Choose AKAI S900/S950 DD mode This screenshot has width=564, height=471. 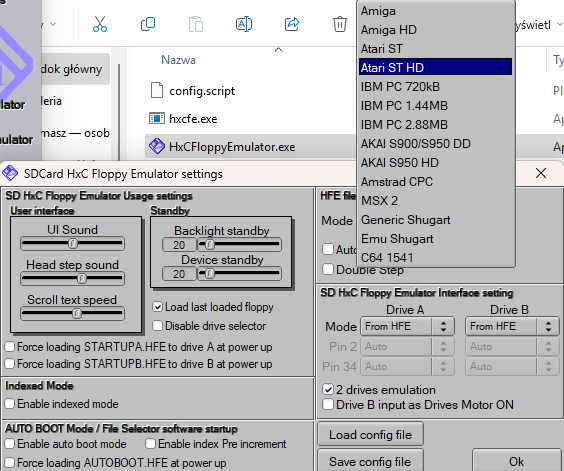[435, 144]
